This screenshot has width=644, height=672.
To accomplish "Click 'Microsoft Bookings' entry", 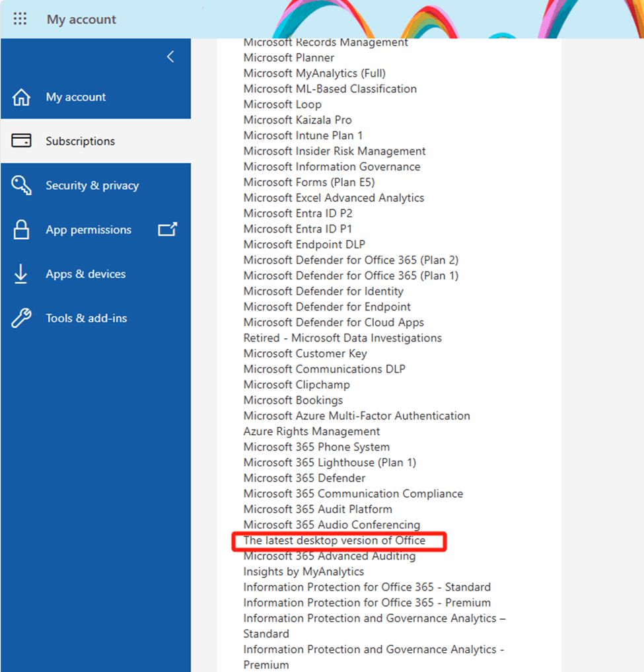I will point(293,400).
